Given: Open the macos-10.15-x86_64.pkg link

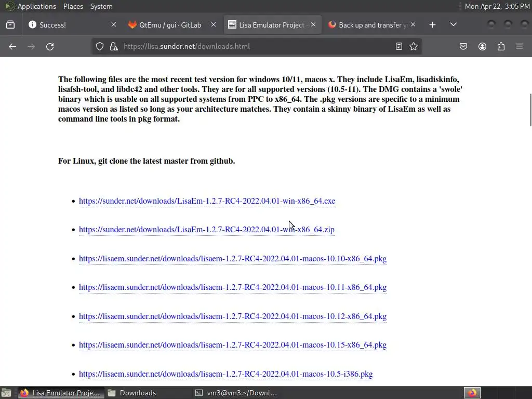Looking at the screenshot, I should pos(233,345).
